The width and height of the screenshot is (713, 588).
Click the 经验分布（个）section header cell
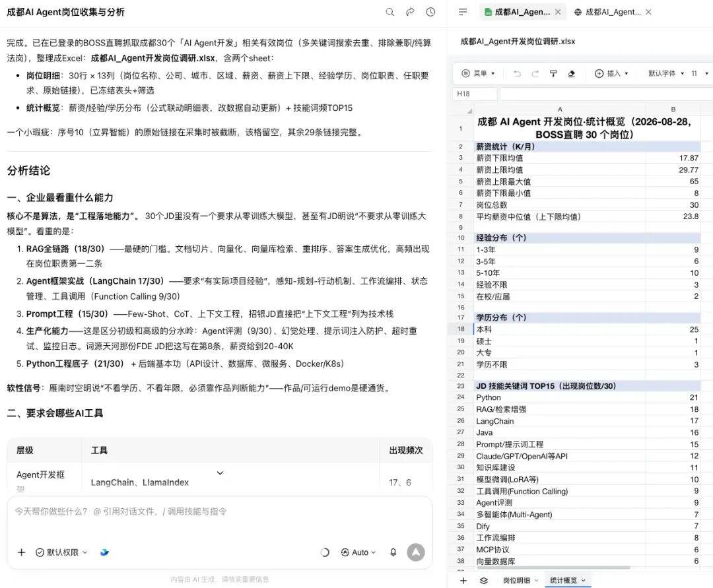[560, 238]
